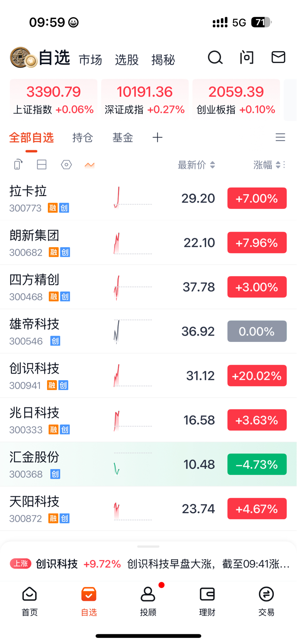Open 创识科技 early-surge news ticker
Image resolution: width=297 pixels, height=644 pixels.
click(x=150, y=564)
